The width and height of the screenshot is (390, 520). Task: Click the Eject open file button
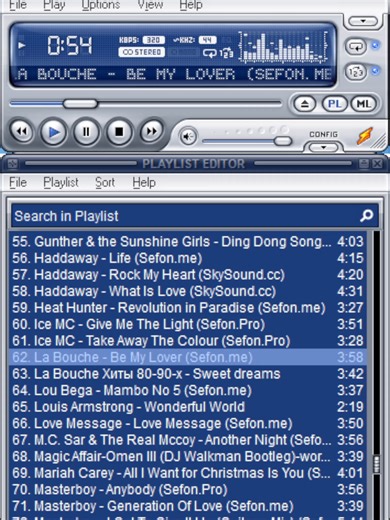tap(305, 104)
